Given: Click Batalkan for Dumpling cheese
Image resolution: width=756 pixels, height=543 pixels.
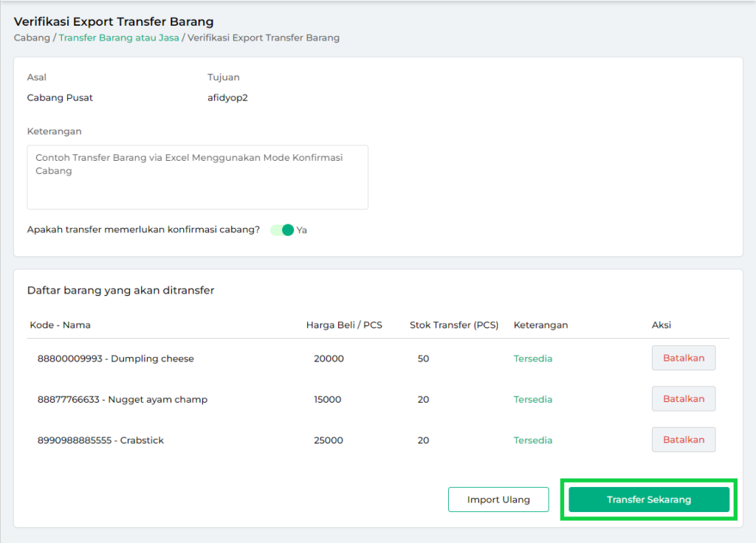Looking at the screenshot, I should pos(683,358).
